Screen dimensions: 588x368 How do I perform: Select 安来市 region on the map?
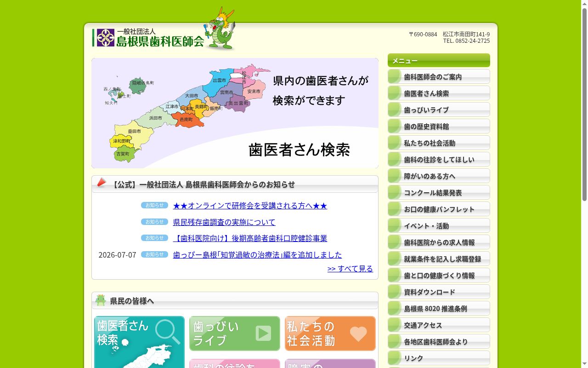tap(254, 92)
